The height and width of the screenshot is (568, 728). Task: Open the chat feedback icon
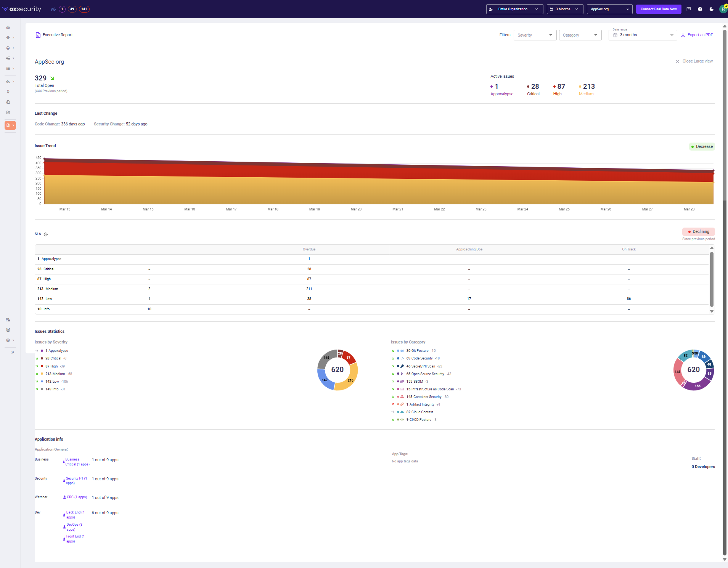688,9
